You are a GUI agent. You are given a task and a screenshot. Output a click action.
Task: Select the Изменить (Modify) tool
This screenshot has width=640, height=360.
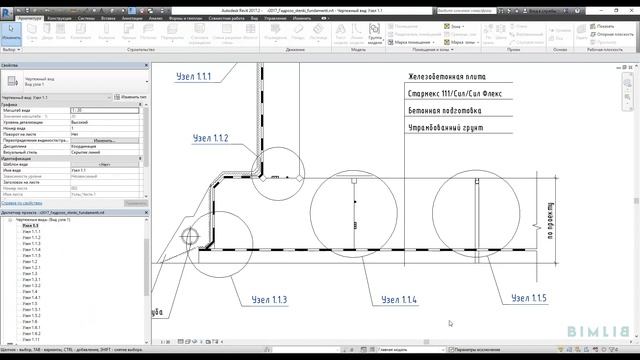tap(11, 33)
